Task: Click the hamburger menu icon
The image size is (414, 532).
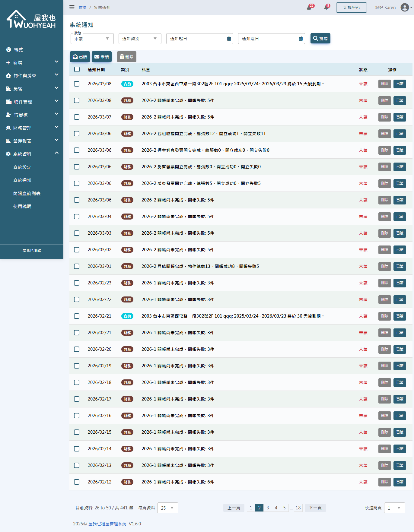Action: pos(72,7)
